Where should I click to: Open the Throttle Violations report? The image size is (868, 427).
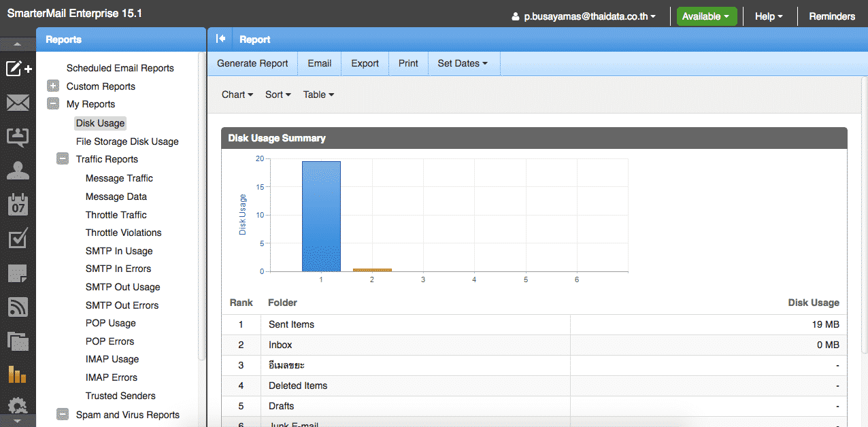click(124, 233)
